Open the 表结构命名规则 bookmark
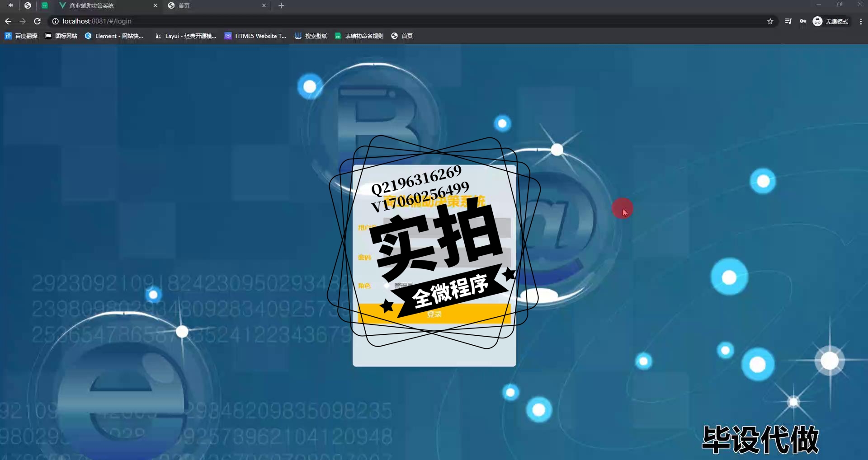 point(359,36)
